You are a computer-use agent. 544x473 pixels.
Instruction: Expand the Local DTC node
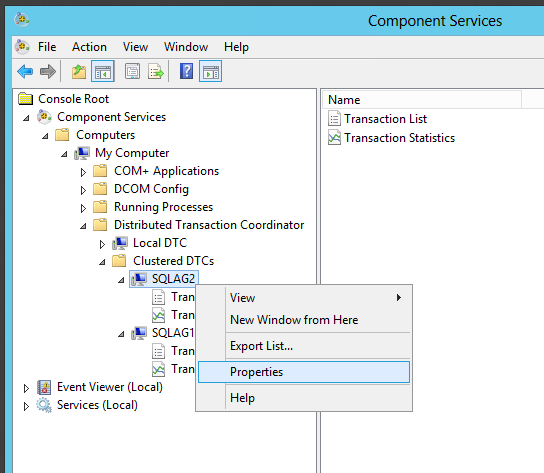click(102, 244)
